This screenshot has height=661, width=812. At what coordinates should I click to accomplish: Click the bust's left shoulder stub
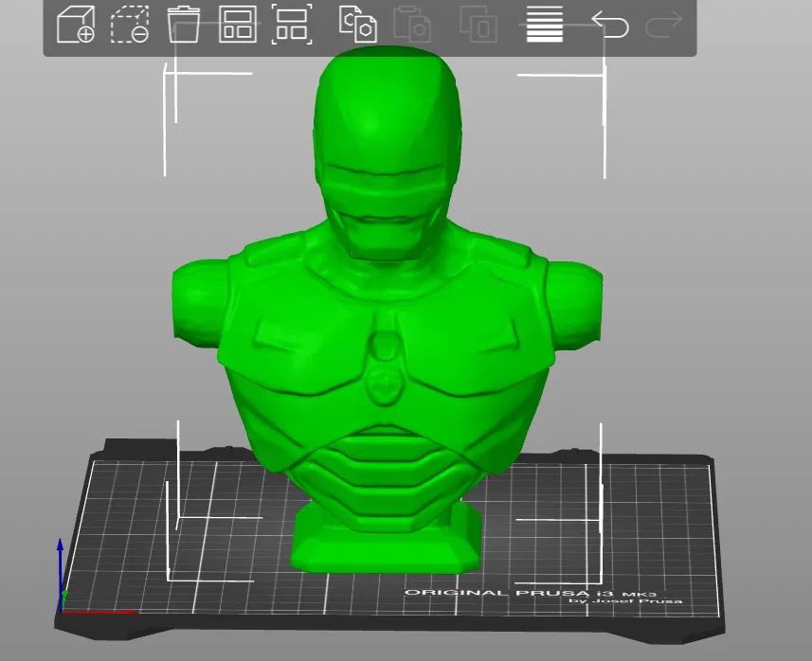(199, 303)
